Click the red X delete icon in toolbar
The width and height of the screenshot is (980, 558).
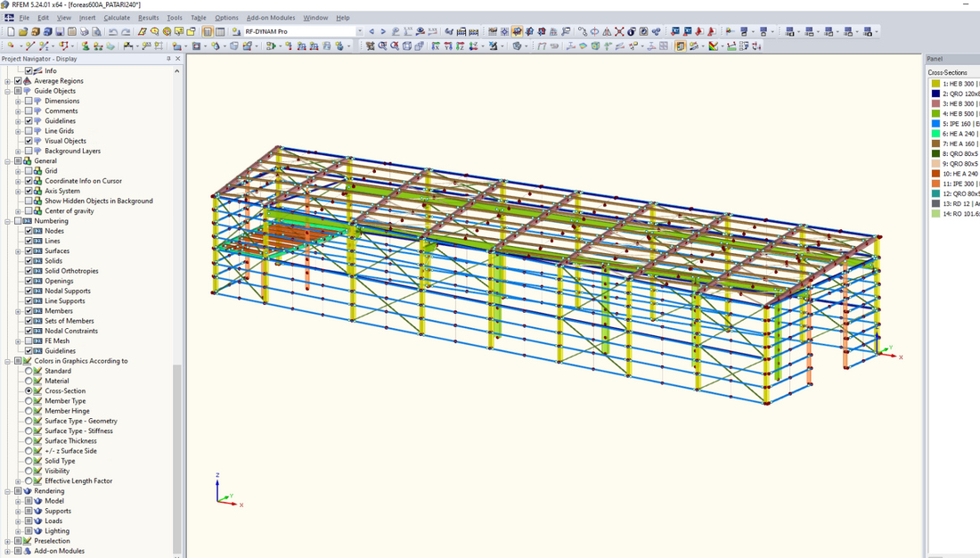coord(619,32)
